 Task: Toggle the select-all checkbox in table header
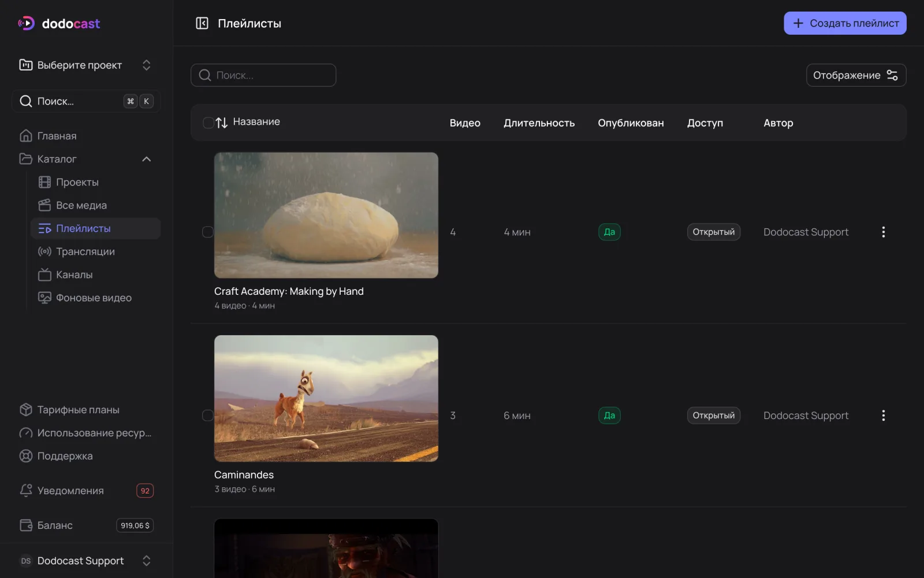pyautogui.click(x=208, y=123)
